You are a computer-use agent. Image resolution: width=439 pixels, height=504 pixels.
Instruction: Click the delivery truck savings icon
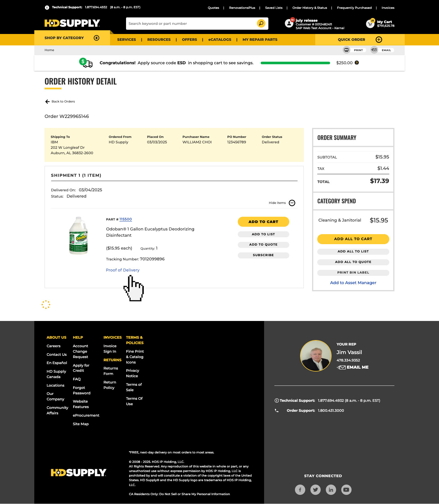click(86, 63)
